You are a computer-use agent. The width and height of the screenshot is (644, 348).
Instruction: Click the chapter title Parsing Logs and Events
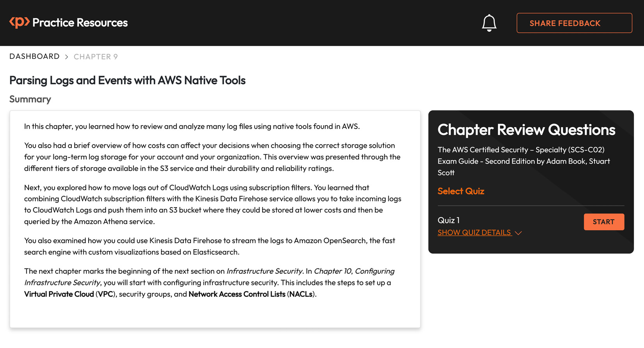[127, 80]
